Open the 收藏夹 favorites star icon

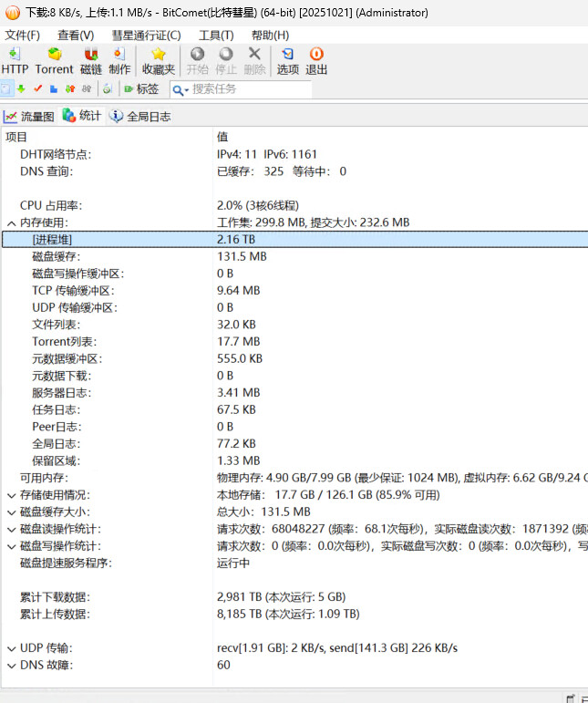click(x=158, y=61)
